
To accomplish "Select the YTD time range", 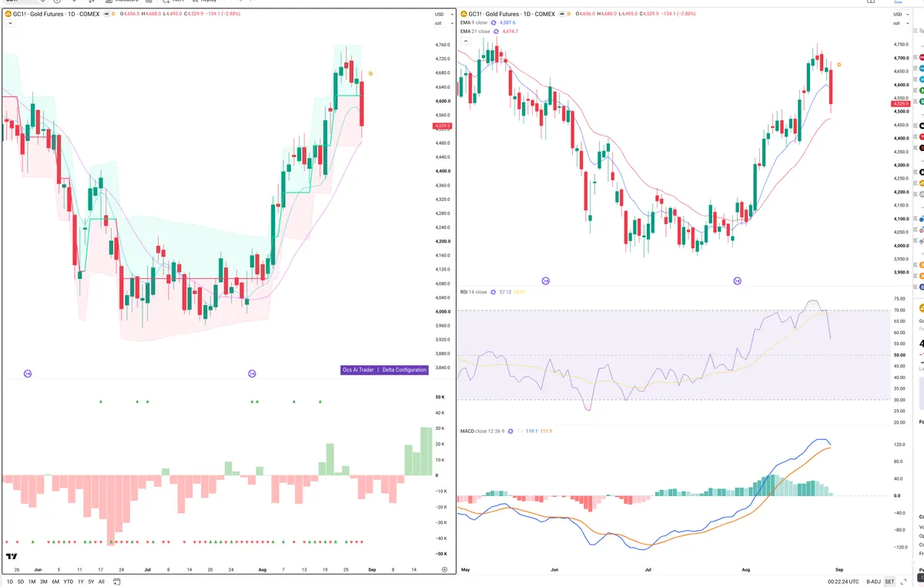I will (x=69, y=582).
